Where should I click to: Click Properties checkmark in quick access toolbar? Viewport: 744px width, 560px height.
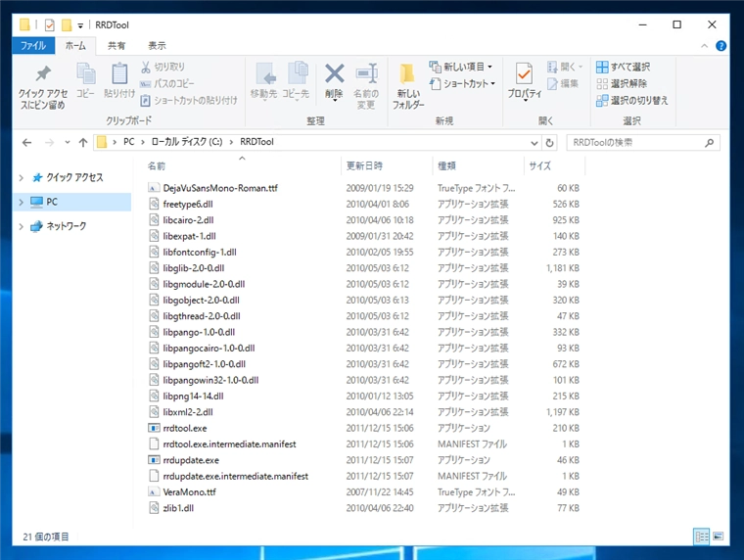tap(49, 24)
